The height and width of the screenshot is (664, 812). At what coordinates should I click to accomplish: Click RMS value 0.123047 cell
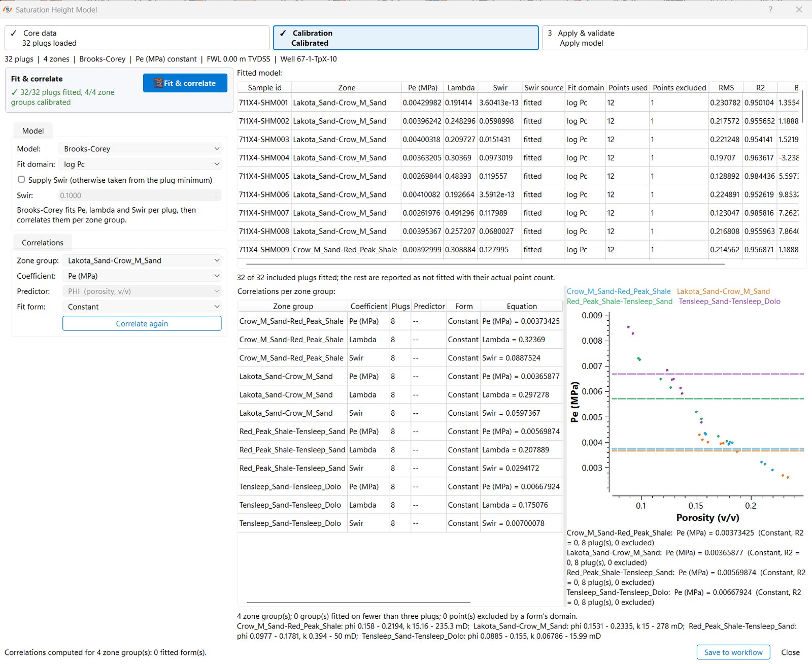[x=725, y=213]
